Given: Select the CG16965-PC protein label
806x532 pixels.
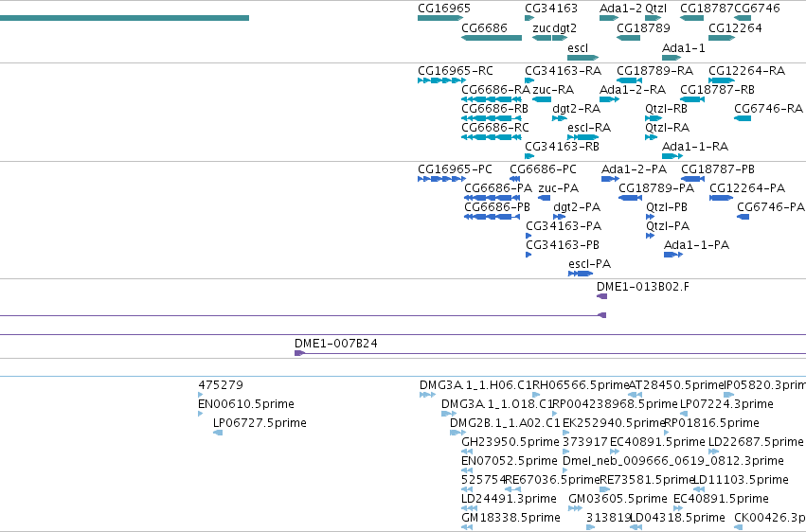Looking at the screenshot, I should click(x=455, y=169).
